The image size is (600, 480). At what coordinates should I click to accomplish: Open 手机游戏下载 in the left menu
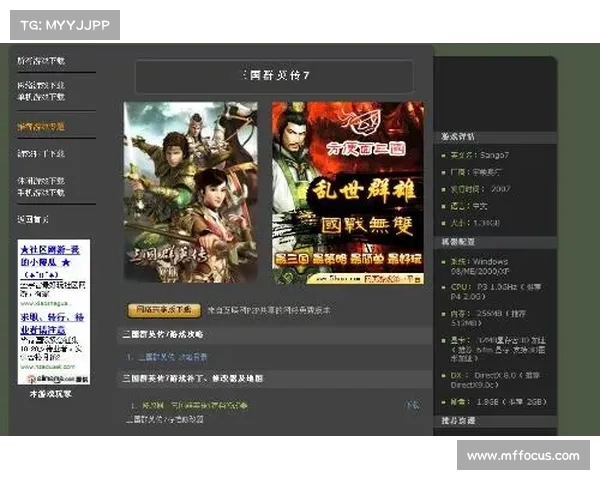(41, 192)
